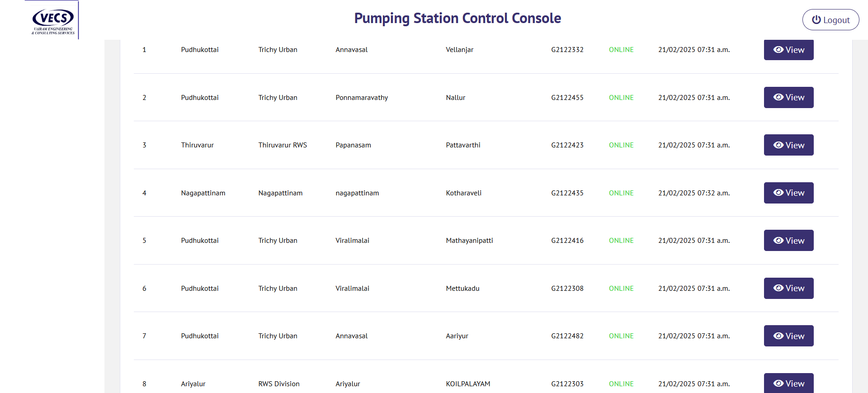Click the Pumping Station Control Console title

click(457, 19)
